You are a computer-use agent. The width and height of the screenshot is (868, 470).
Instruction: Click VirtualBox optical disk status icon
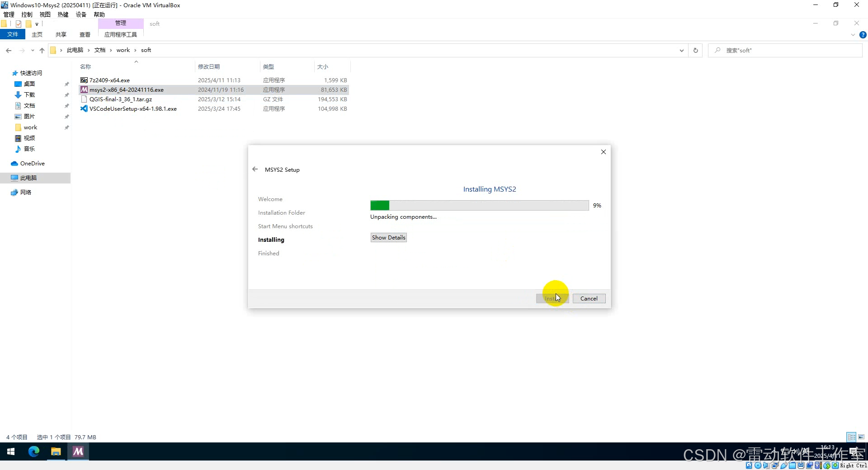tap(758, 465)
